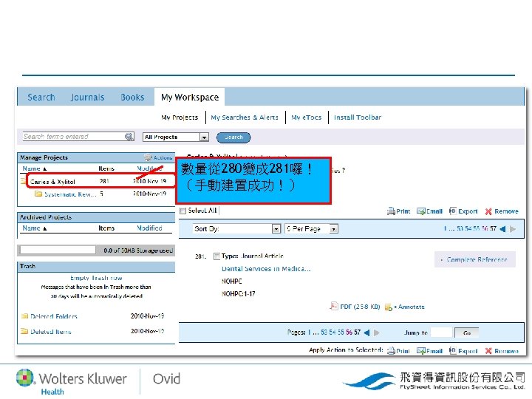Click the blue Search button
The height and width of the screenshot is (399, 532).
(x=233, y=137)
